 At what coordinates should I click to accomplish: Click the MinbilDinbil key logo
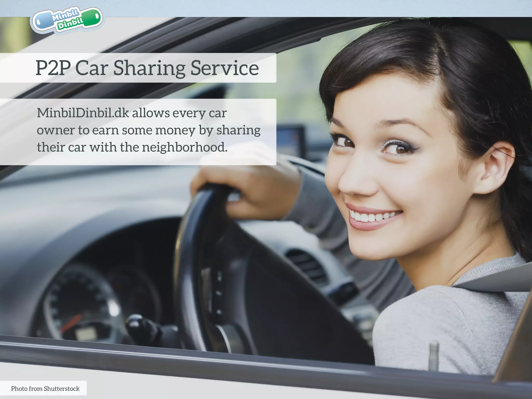(68, 21)
